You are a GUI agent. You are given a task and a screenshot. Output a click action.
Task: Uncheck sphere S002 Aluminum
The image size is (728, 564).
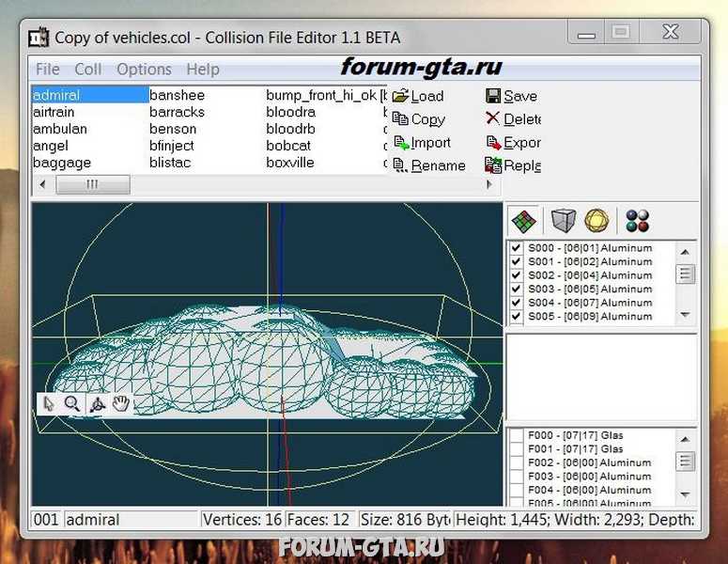[516, 275]
